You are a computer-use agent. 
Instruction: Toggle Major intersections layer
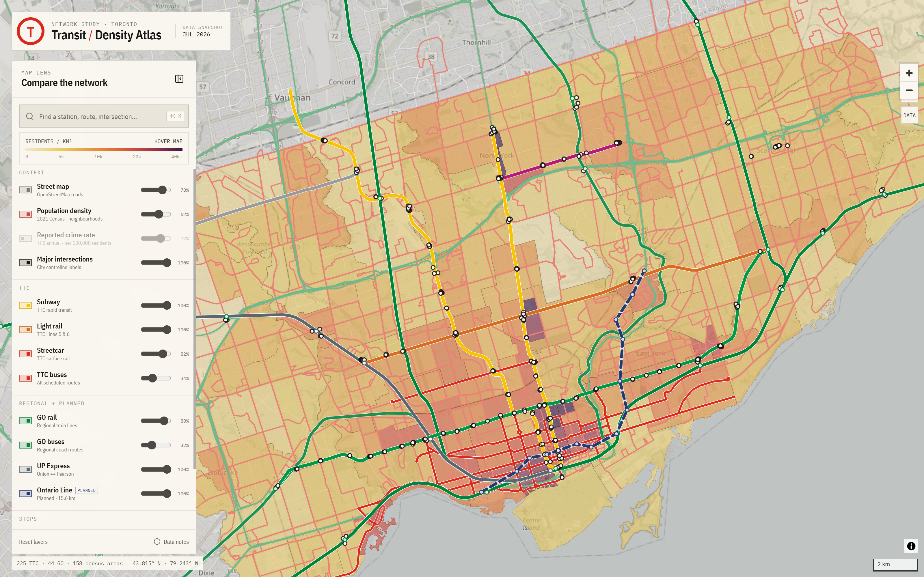26,263
